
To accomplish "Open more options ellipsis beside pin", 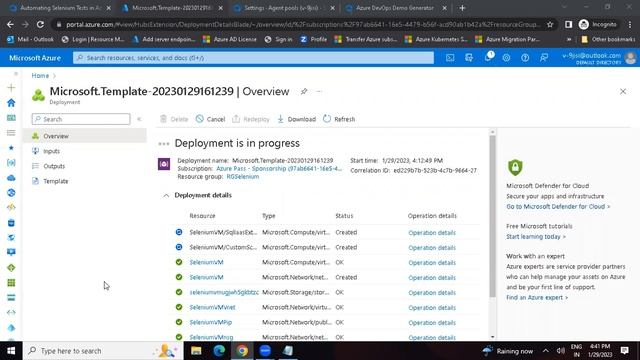I will pyautogui.click(x=319, y=91).
